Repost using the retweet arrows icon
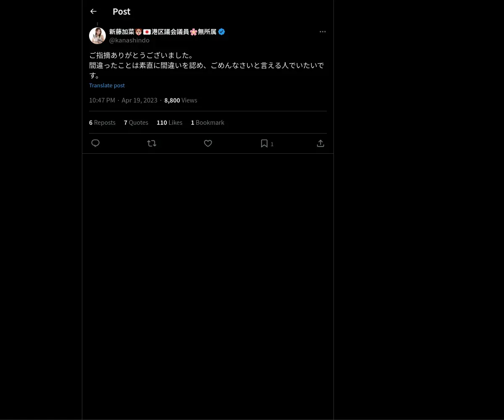This screenshot has height=420, width=504. pos(152,143)
